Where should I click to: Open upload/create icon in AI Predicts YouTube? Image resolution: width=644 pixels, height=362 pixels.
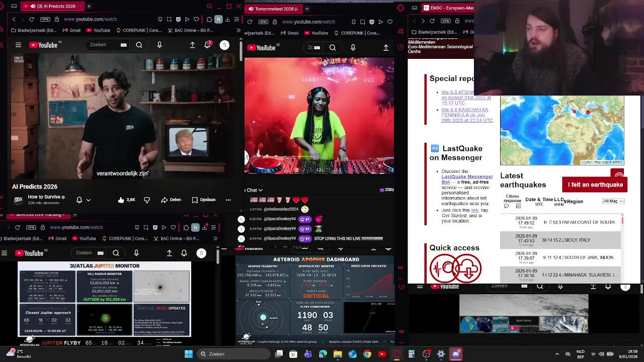(x=192, y=45)
